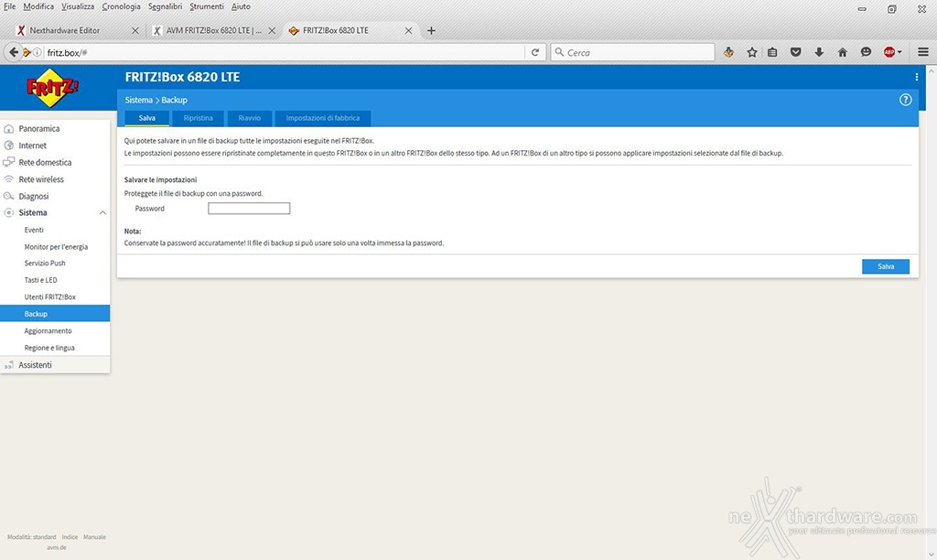Go to the browser home icon

tap(842, 52)
